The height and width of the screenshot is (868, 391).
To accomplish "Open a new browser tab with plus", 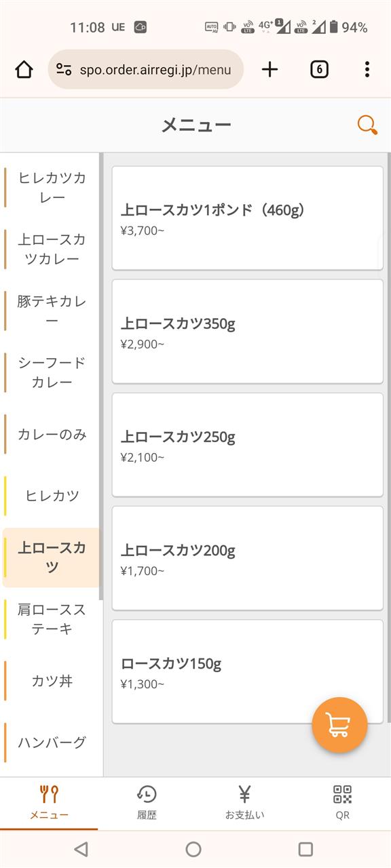I will point(270,69).
